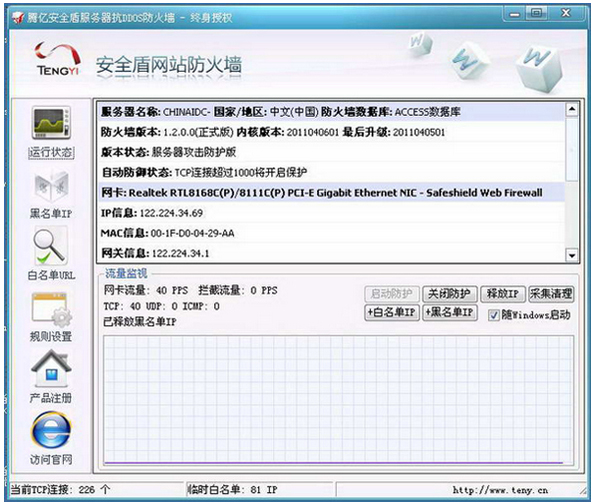Select the MAC信息 00-1F-D0-04-29-AA row
Image resolution: width=594 pixels, height=504 pixels.
coord(331,233)
